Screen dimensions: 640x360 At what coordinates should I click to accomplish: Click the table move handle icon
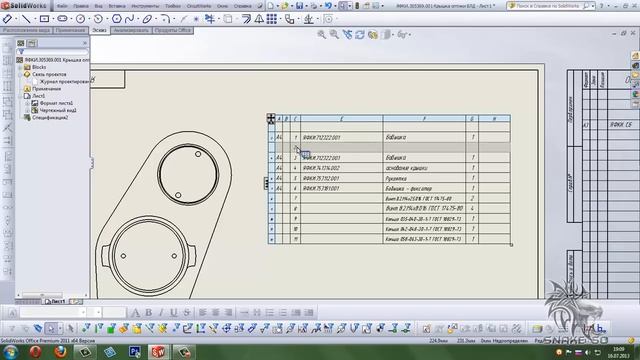click(x=271, y=119)
